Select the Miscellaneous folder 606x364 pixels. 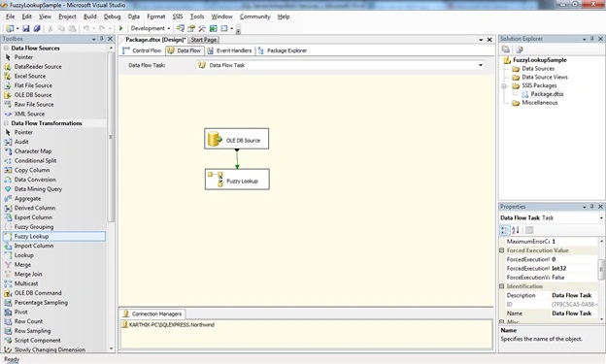click(x=540, y=103)
